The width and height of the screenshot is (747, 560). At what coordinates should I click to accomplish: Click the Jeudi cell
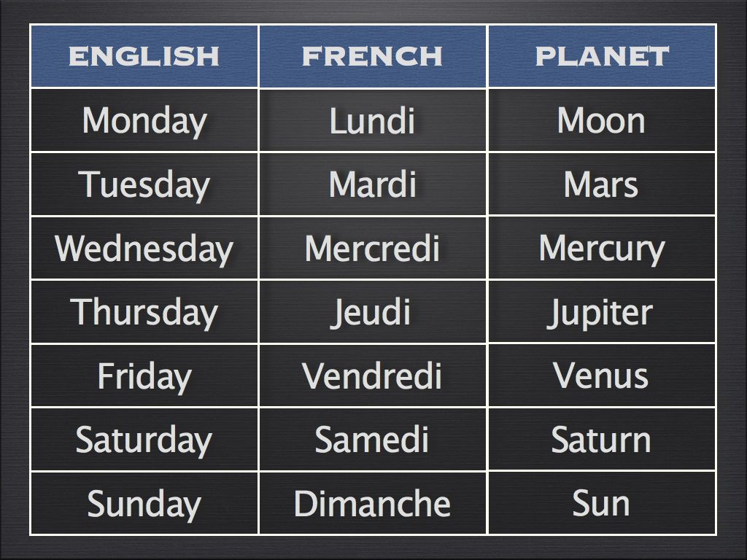[x=373, y=311]
